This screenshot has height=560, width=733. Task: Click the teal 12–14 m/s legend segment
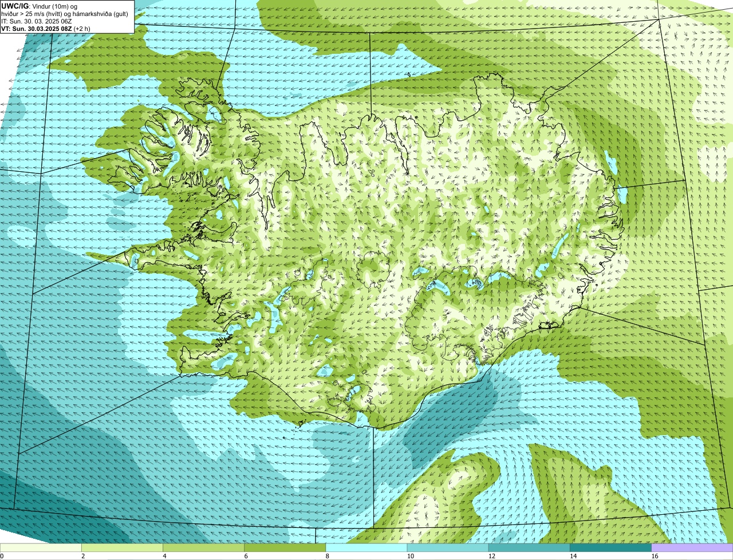click(x=529, y=547)
